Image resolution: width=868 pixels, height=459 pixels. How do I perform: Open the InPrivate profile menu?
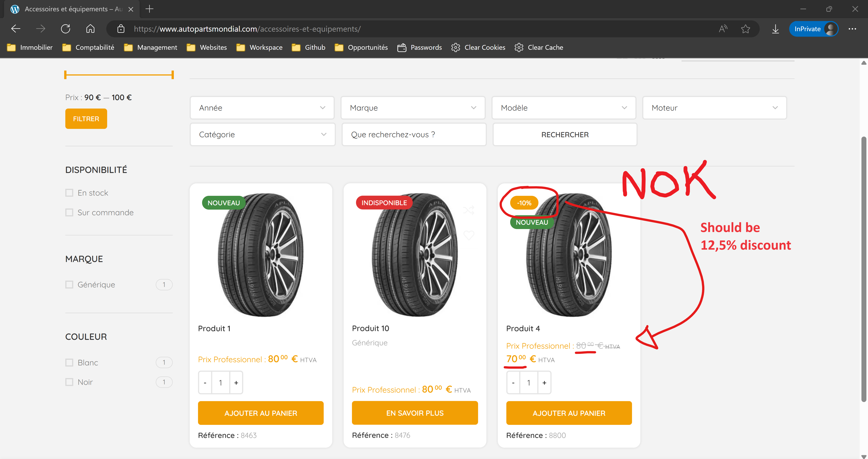[814, 29]
